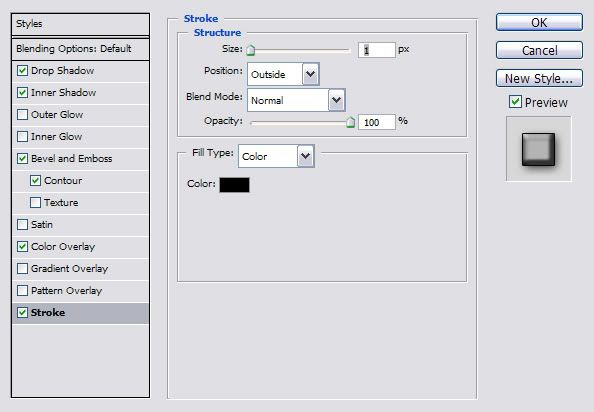Enable the Satin checkbox

[x=22, y=224]
